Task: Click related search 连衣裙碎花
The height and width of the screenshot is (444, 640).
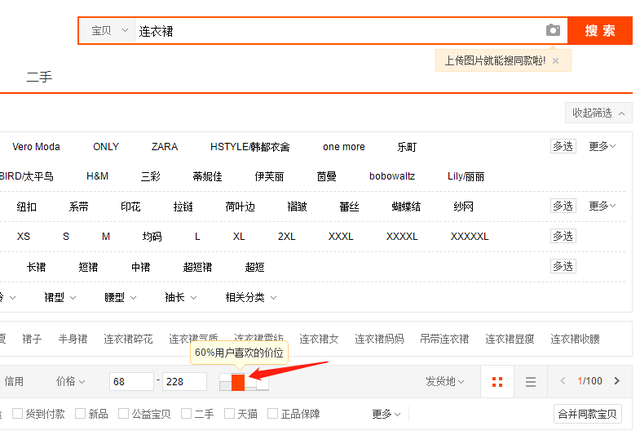Action: [x=128, y=339]
